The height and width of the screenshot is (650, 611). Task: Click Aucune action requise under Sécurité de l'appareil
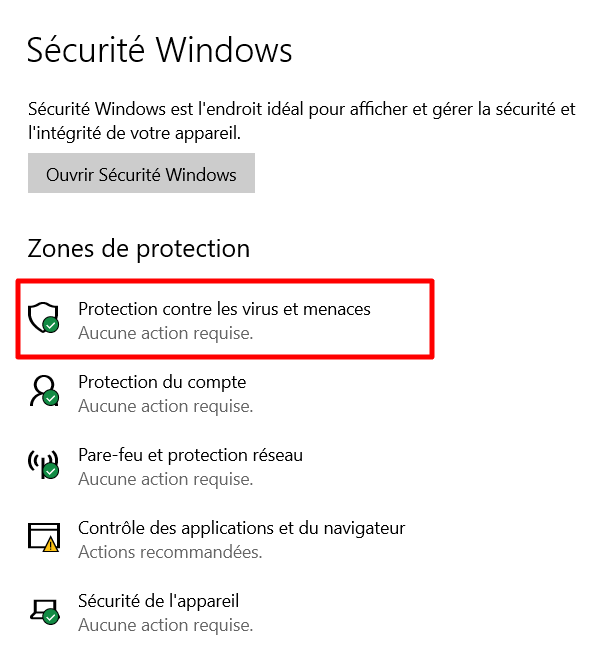[x=165, y=625]
